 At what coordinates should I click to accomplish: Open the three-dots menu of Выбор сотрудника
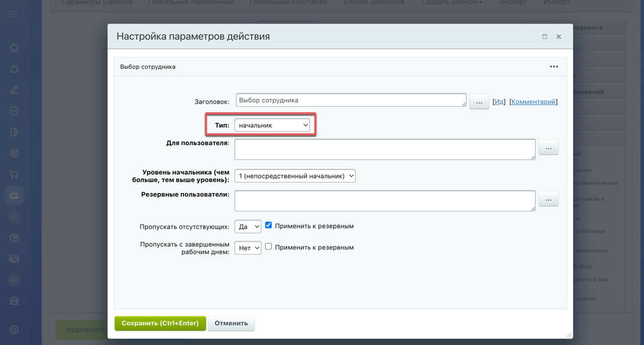(x=554, y=66)
